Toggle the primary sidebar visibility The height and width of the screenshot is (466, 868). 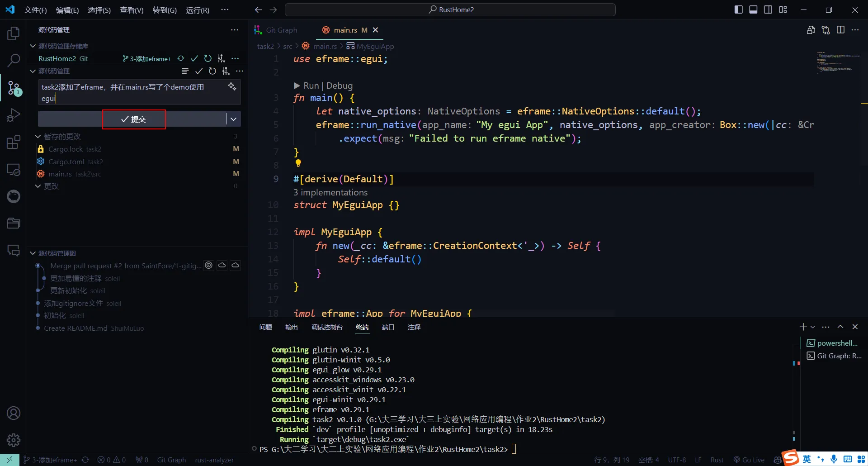[x=739, y=9]
